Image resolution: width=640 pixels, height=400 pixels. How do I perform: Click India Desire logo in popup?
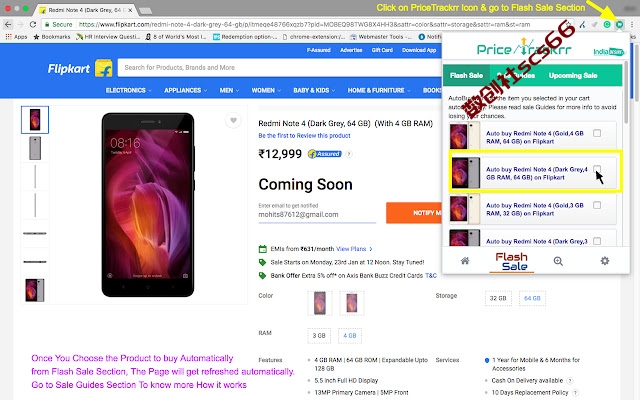[609, 51]
